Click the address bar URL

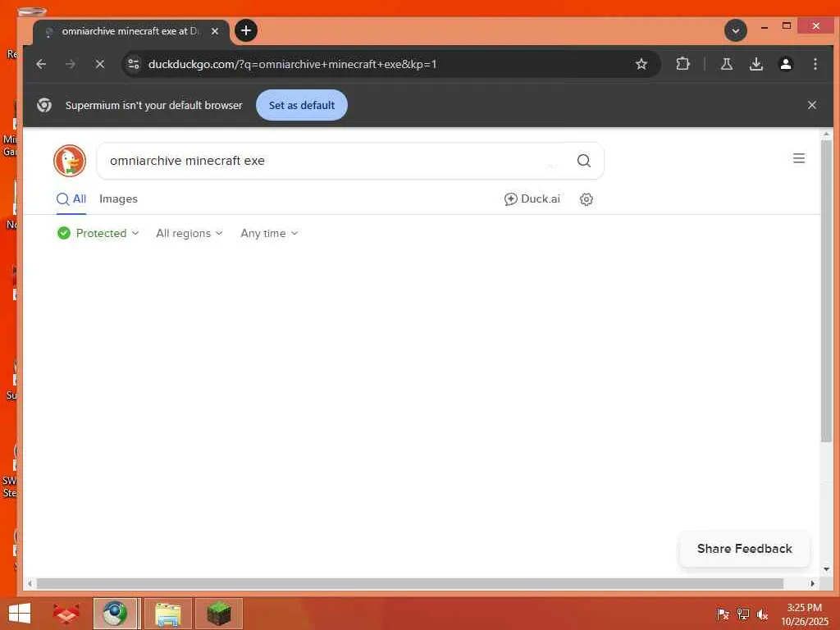click(293, 64)
